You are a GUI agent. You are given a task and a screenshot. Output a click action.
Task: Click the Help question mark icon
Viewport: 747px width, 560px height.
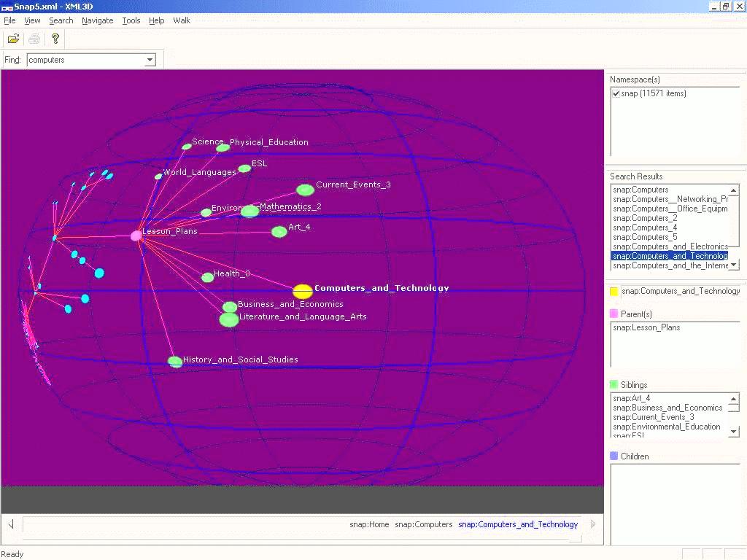(x=55, y=39)
